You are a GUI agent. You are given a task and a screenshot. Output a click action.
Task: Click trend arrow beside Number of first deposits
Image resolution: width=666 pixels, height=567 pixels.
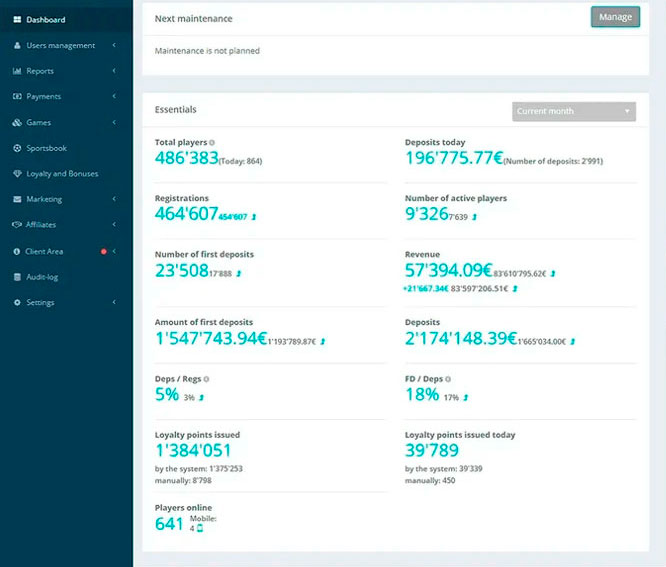click(239, 274)
